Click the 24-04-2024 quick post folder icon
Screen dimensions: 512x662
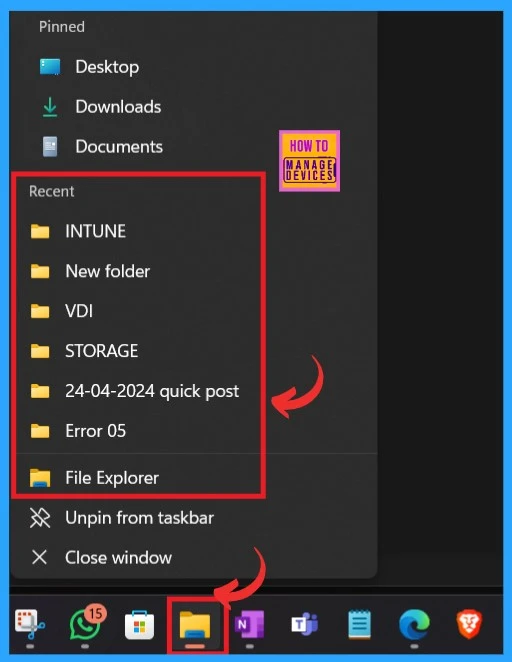40,391
